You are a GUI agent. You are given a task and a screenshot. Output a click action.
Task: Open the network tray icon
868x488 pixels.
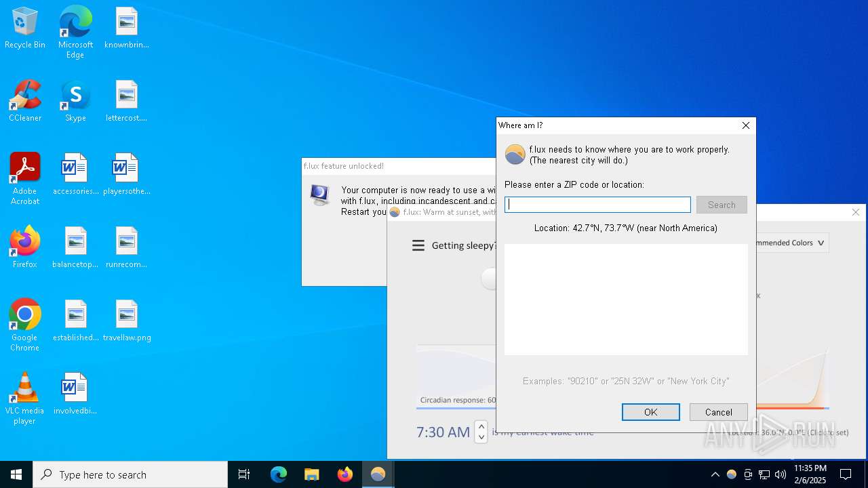[764, 474]
